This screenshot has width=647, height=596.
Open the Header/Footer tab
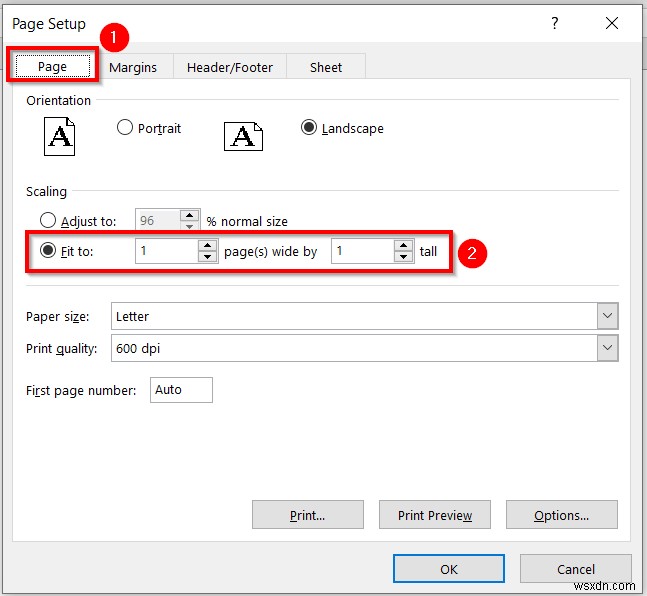[230, 67]
